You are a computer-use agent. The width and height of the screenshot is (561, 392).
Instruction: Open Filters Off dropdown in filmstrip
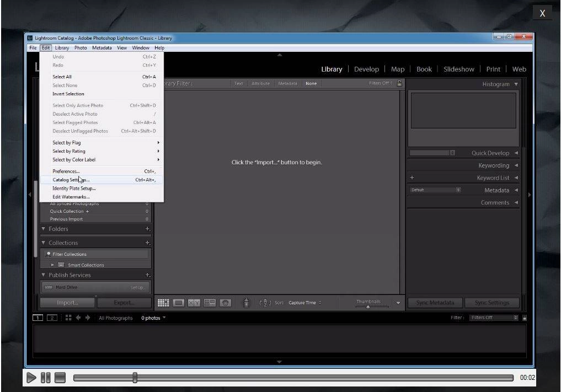pos(494,318)
